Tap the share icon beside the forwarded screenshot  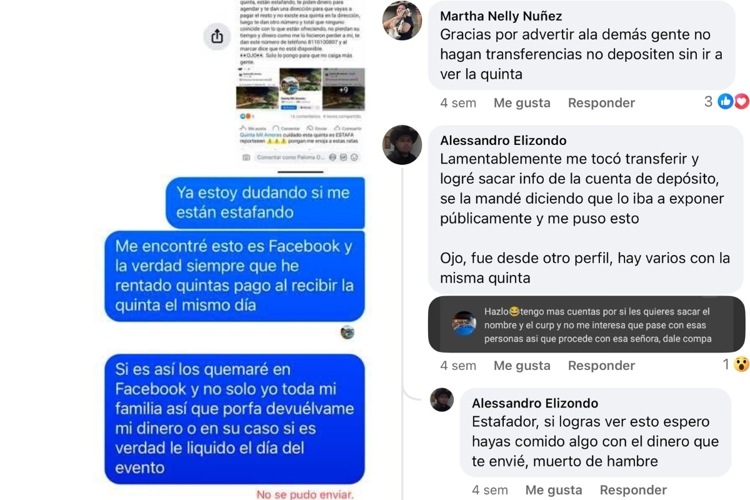(217, 36)
